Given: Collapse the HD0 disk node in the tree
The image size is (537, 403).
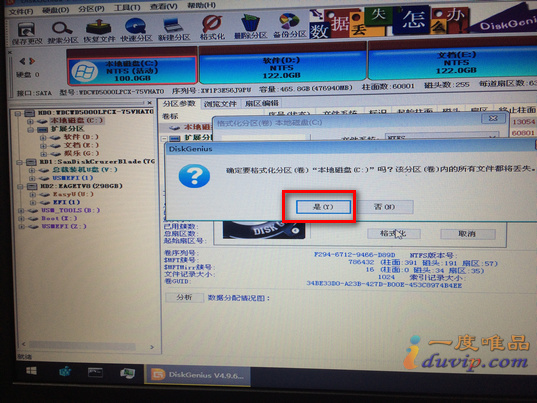Looking at the screenshot, I should point(18,113).
